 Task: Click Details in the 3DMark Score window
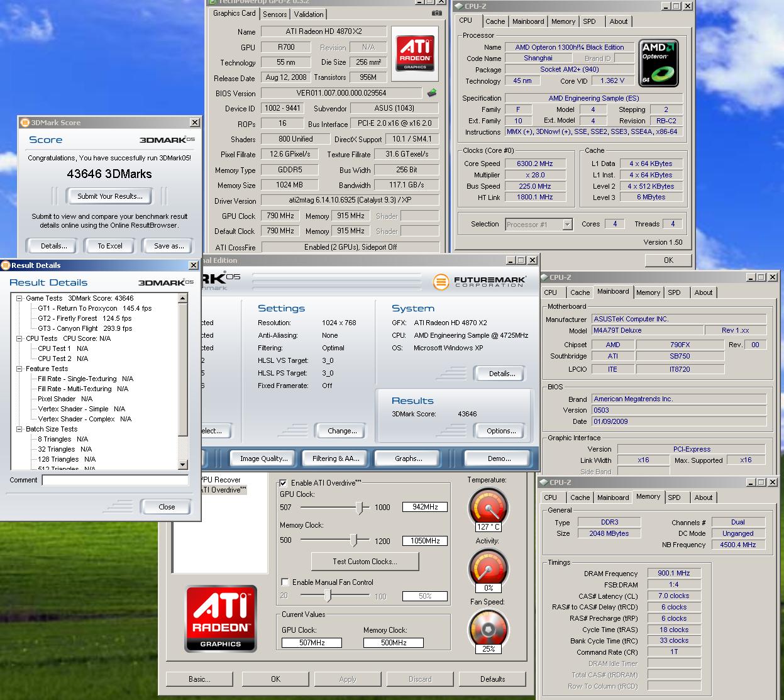coord(54,246)
